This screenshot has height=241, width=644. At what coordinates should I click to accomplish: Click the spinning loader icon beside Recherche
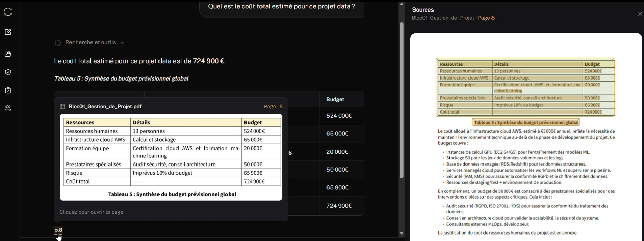(58, 43)
